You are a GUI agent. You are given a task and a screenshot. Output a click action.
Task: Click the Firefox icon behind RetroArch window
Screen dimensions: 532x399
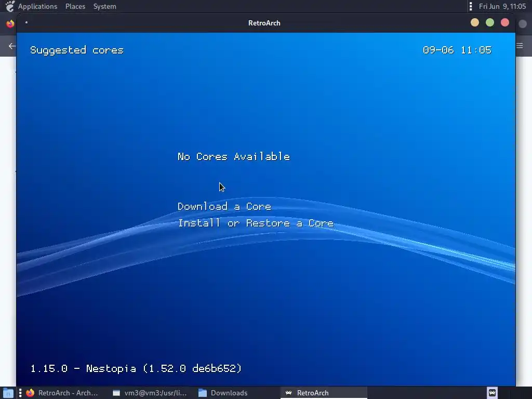tap(10, 23)
